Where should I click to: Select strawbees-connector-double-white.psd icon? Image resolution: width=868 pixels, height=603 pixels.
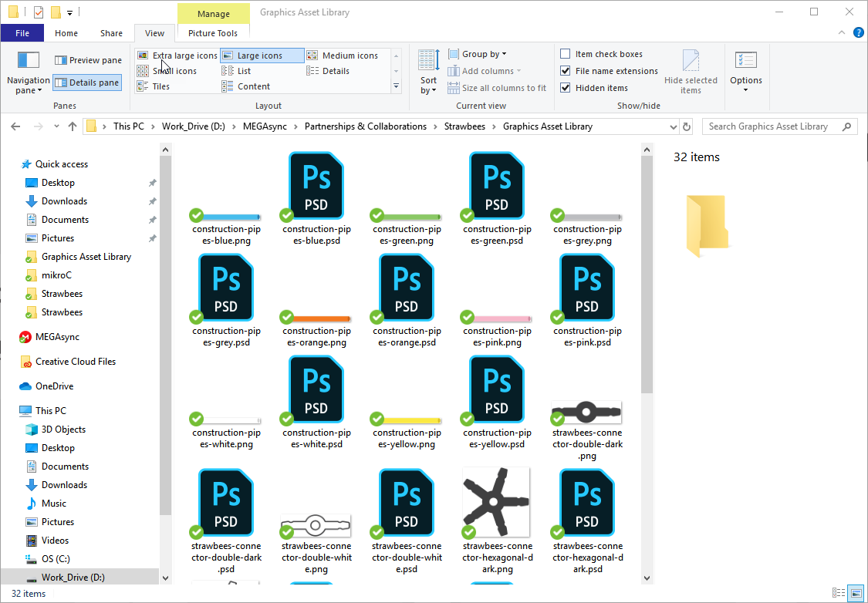pyautogui.click(x=407, y=503)
